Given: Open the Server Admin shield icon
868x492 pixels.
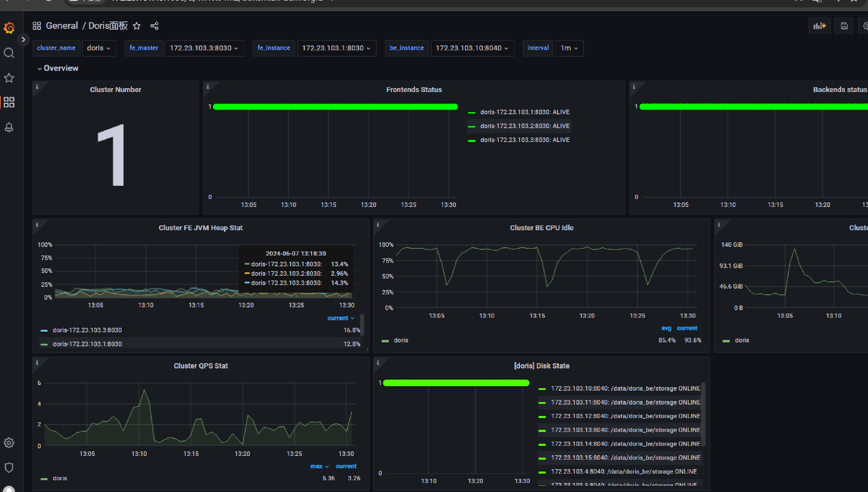Looking at the screenshot, I should point(9,467).
